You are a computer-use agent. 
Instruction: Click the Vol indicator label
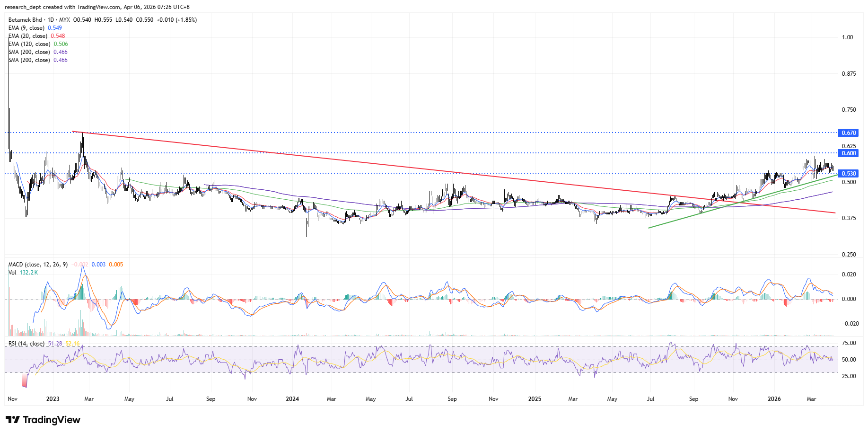[12, 273]
